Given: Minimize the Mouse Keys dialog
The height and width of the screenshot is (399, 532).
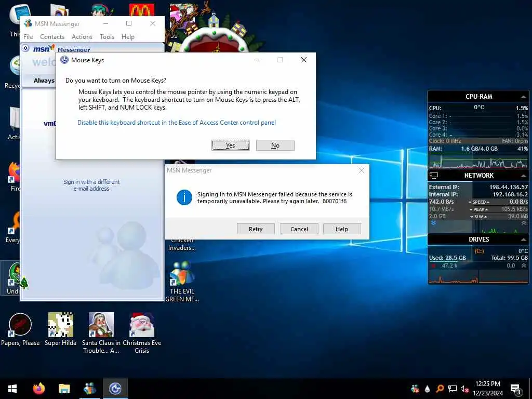Looking at the screenshot, I should click(257, 60).
